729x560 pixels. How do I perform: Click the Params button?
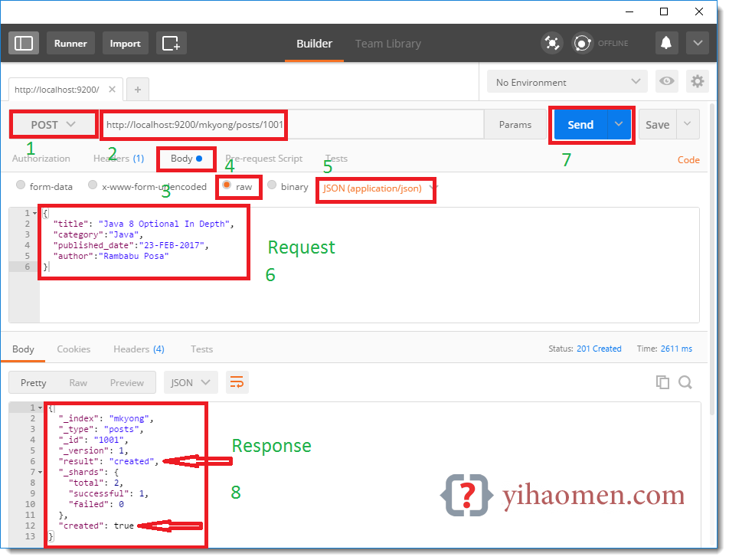[x=515, y=125]
